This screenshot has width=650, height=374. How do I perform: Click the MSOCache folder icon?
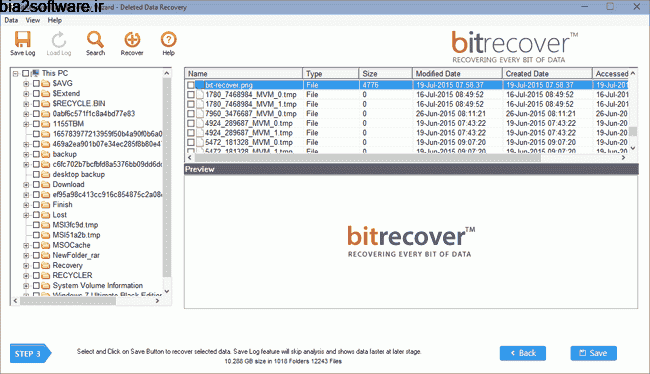pos(45,245)
